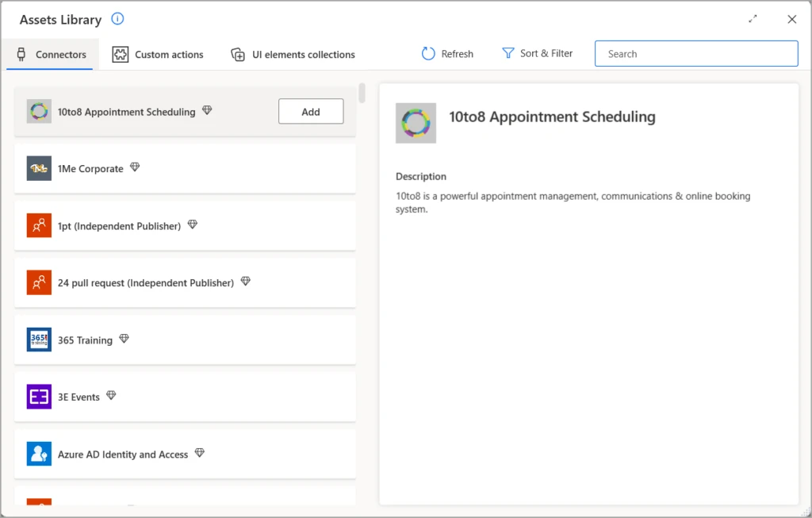This screenshot has height=518, width=812.
Task: Close the Assets Library dialog
Action: (791, 19)
